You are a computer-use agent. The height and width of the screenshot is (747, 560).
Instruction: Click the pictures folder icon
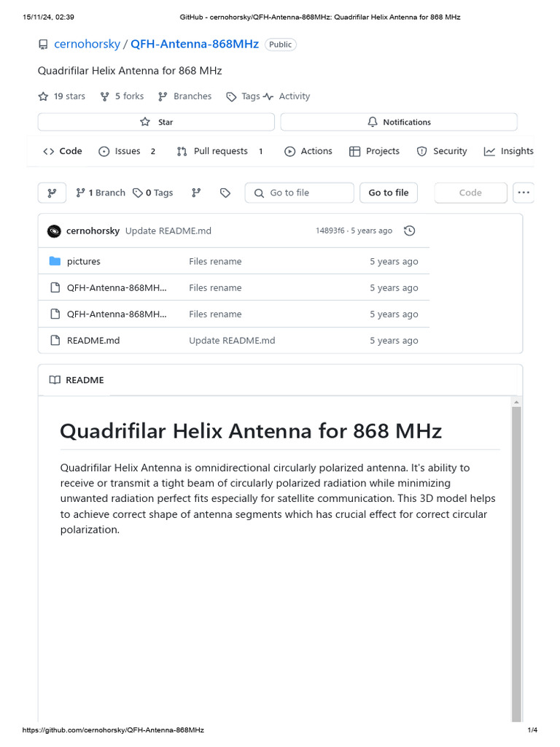(54, 261)
